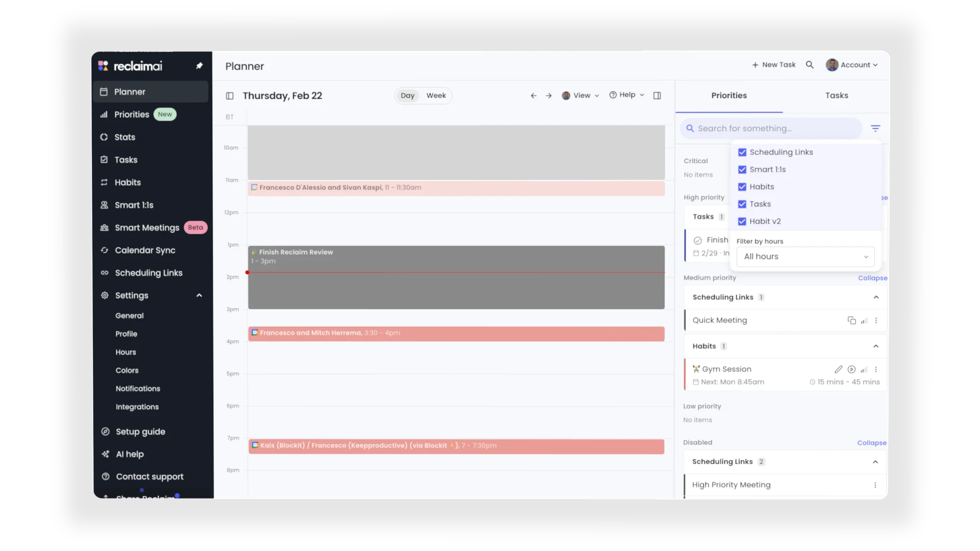The image size is (980, 551).
Task: Go to next day arrow
Action: 549,95
